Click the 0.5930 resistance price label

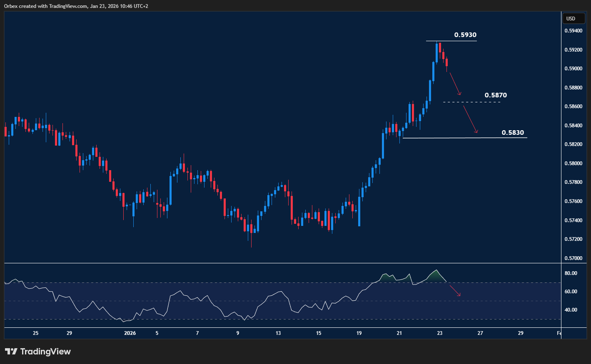(465, 35)
